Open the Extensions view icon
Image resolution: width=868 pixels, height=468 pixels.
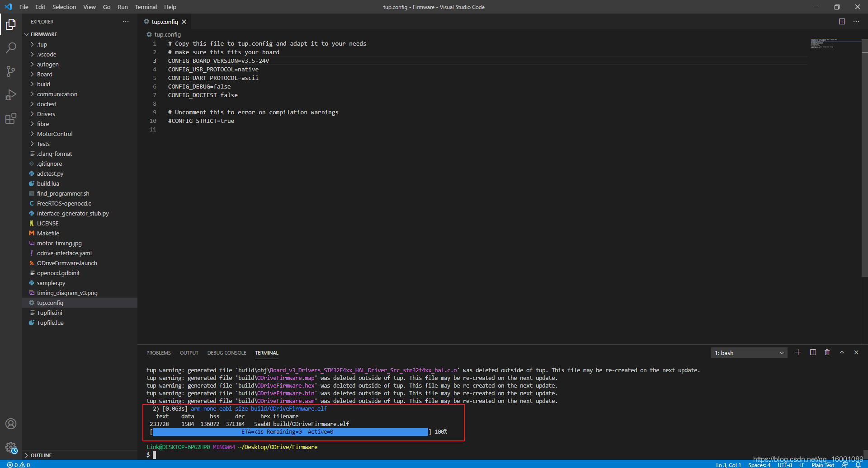point(11,118)
